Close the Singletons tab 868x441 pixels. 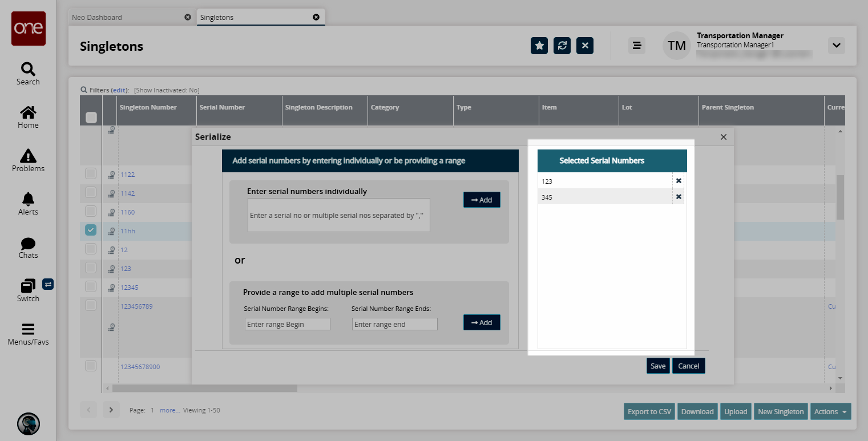click(x=316, y=17)
